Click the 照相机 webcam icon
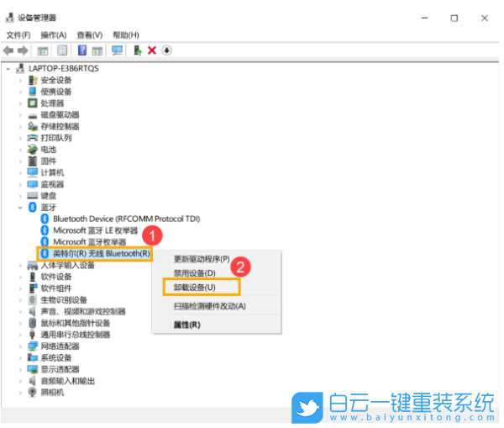Viewport: 504px width, 428px height. click(x=32, y=393)
